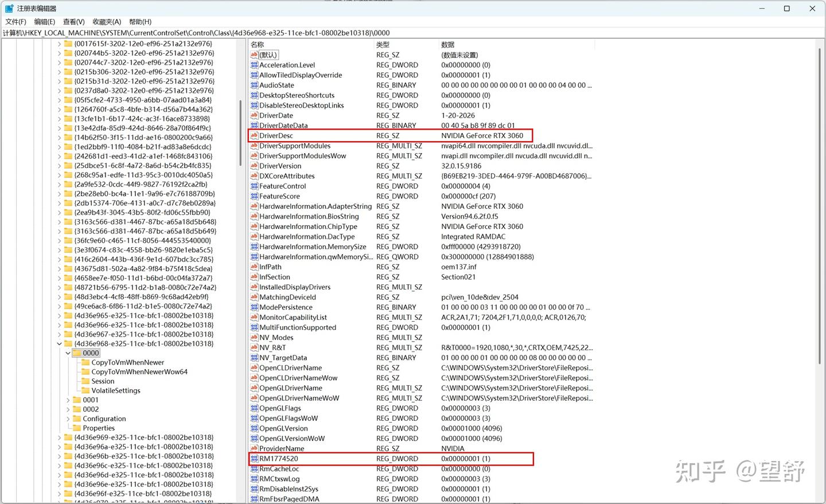Select the HardwareInformation.BiosString value name
The width and height of the screenshot is (826, 504).
(x=309, y=217)
